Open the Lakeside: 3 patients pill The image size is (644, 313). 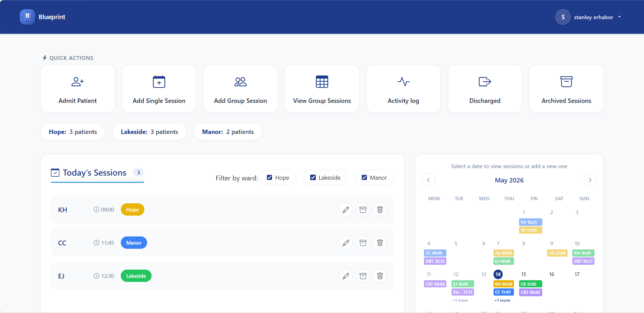149,132
